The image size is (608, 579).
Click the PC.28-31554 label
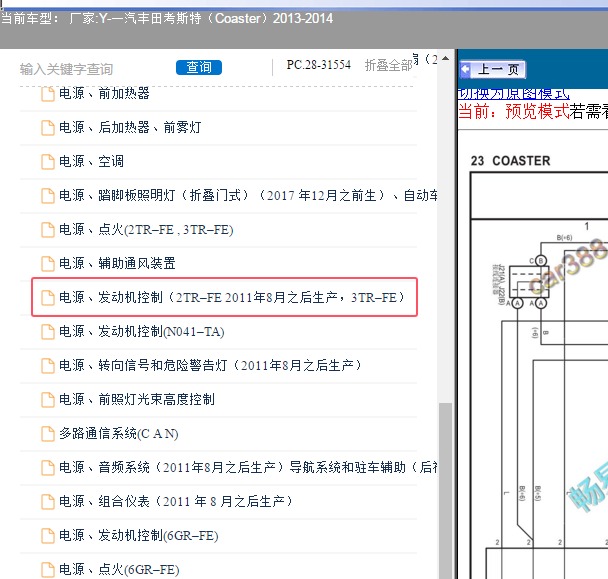318,65
